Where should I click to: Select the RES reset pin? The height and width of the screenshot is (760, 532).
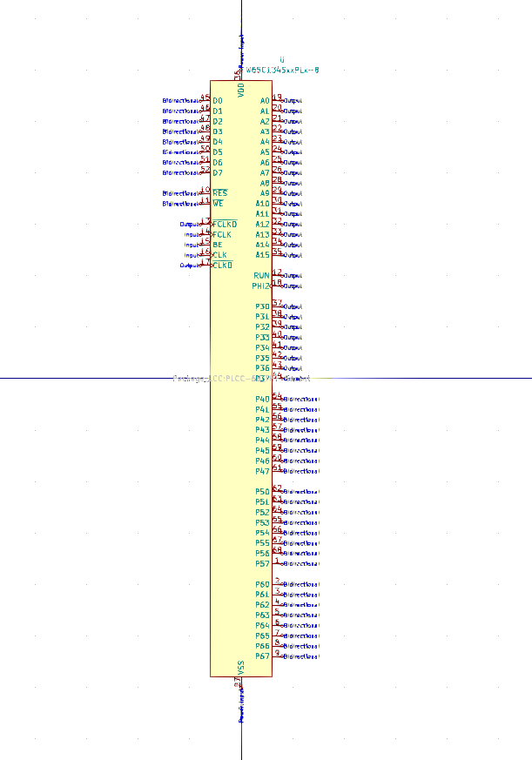pos(220,193)
